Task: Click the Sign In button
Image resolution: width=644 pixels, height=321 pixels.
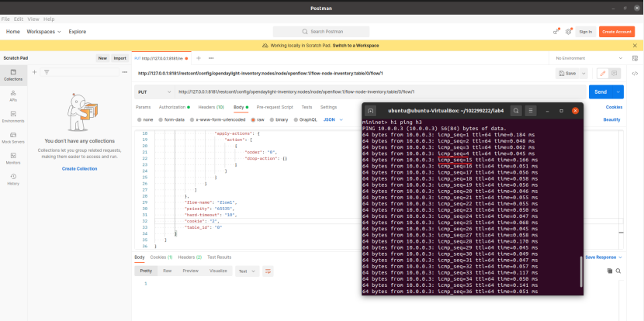Action: (x=586, y=32)
